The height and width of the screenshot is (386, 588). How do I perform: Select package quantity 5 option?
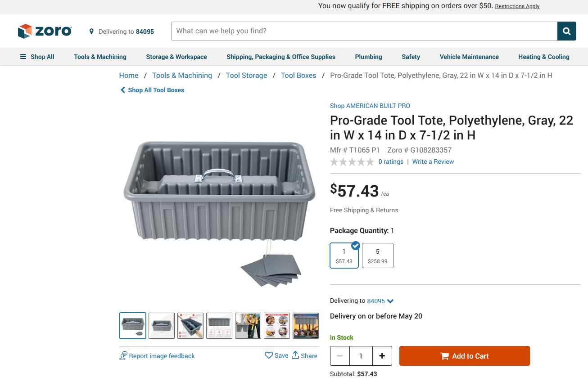pos(378,256)
